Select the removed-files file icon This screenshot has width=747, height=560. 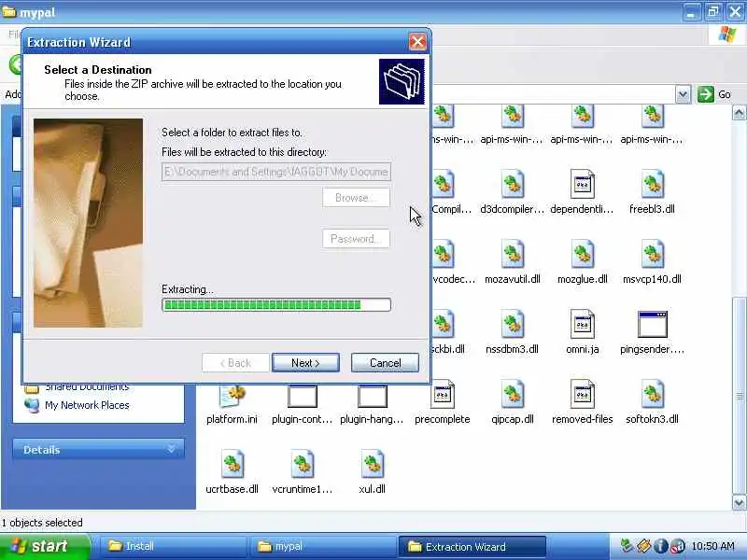[x=582, y=394]
